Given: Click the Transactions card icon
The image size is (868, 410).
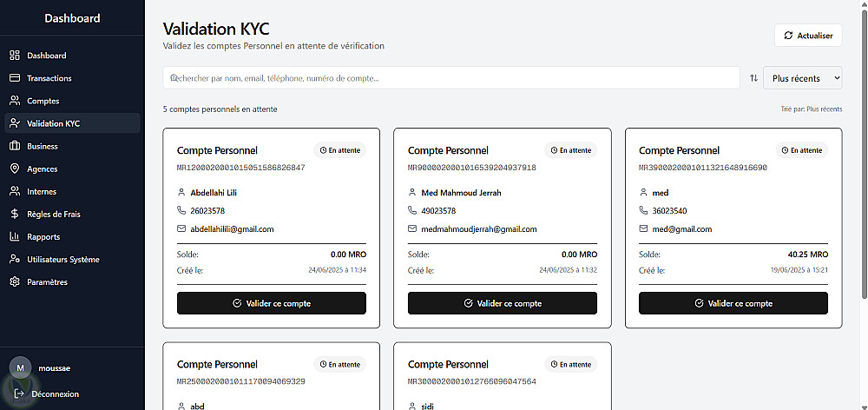Looking at the screenshot, I should (15, 78).
